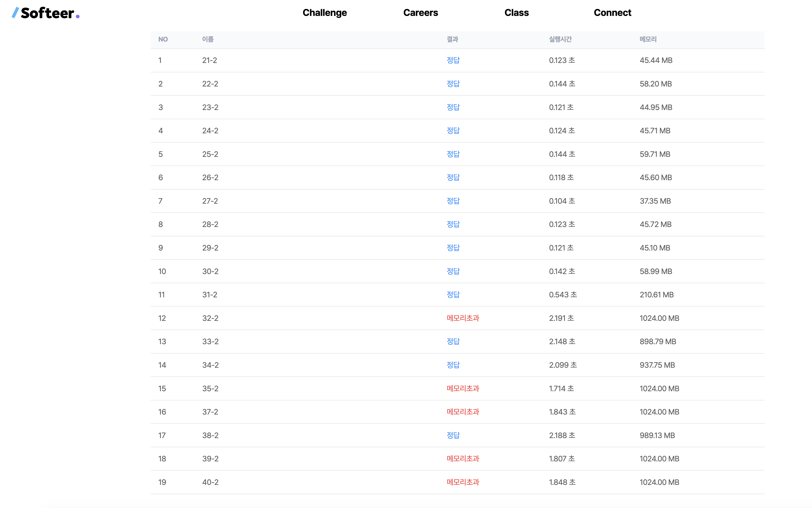Click the 메모리 column header
Viewport: 812px width, 508px height.
click(648, 39)
